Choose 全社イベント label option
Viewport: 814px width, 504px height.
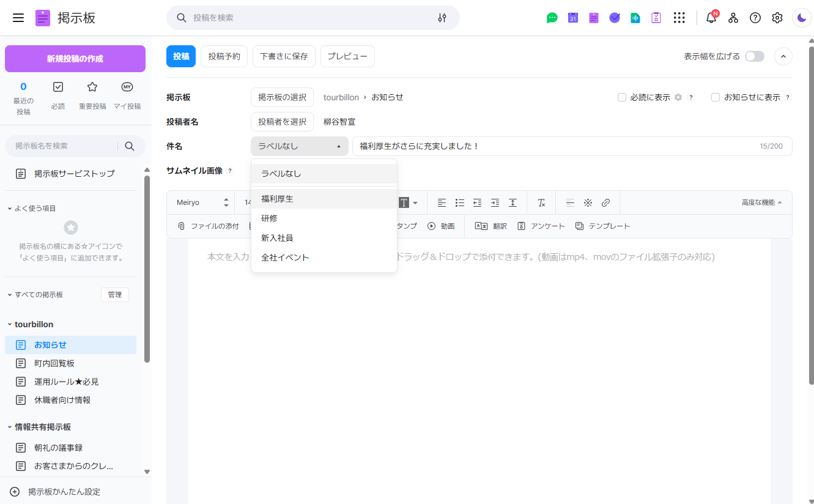(x=285, y=258)
